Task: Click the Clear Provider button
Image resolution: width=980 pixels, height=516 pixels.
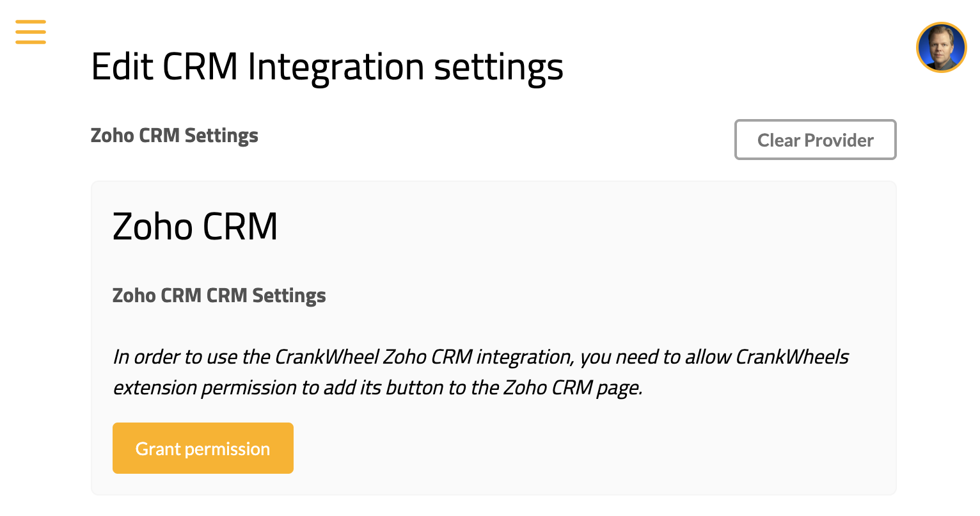Action: coord(815,140)
